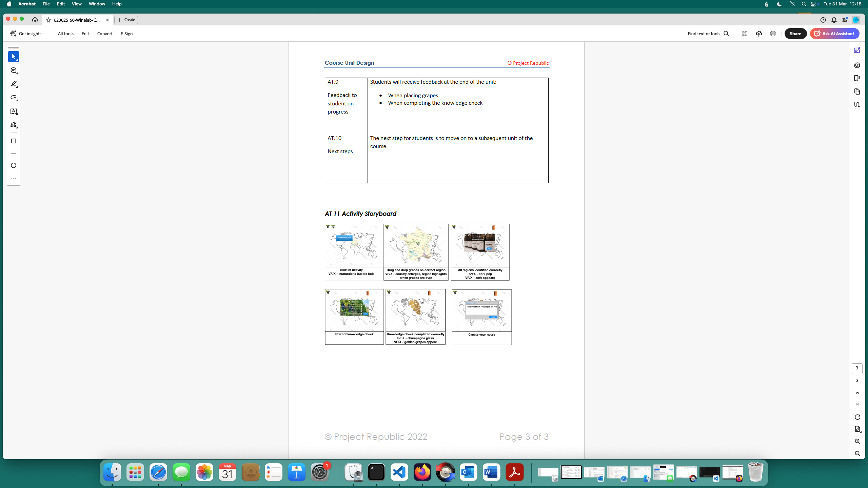
Task: Select the comment tool in the left toolbar
Action: (x=14, y=70)
